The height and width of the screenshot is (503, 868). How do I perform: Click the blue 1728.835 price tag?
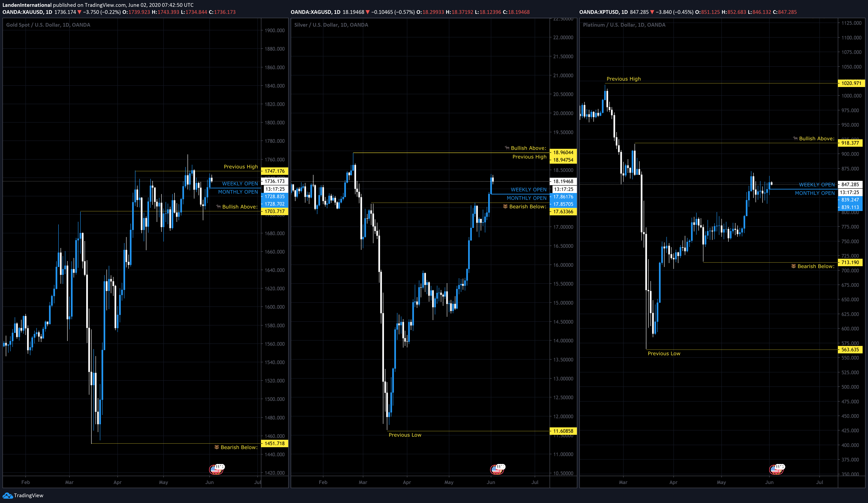pos(275,197)
